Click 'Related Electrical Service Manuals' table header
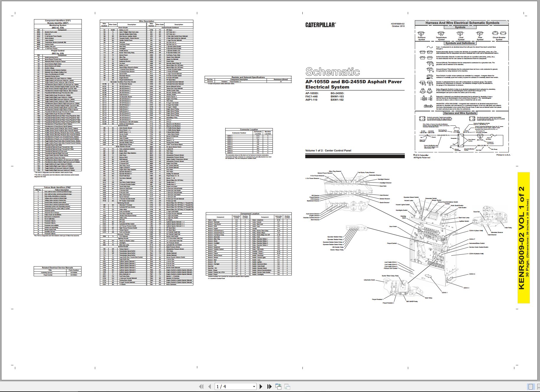This screenshot has height=392, width=540. pos(57,268)
